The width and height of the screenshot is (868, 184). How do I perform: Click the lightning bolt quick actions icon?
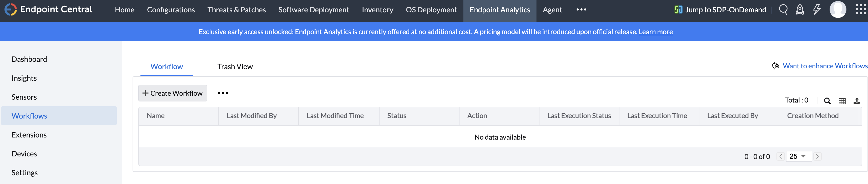tap(816, 9)
